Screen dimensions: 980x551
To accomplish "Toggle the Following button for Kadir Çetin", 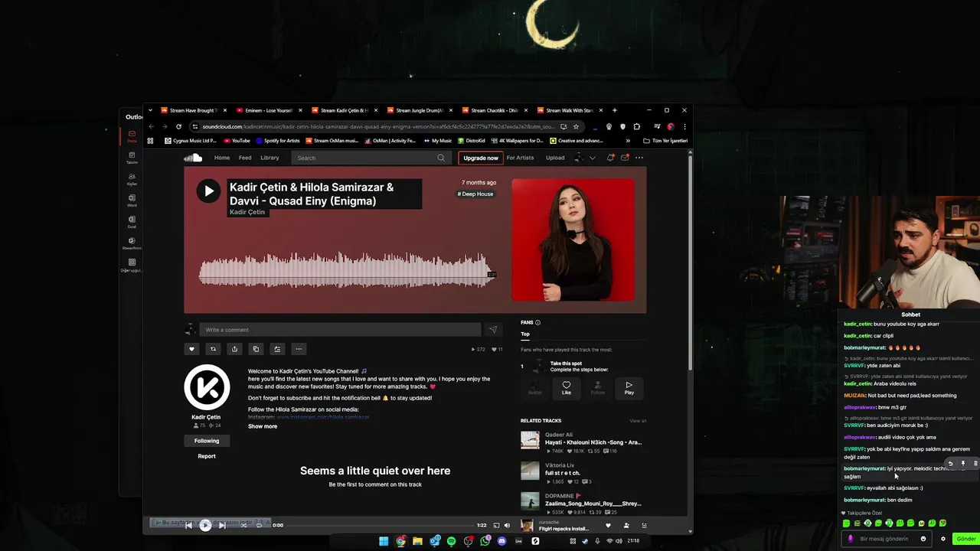I will click(207, 441).
